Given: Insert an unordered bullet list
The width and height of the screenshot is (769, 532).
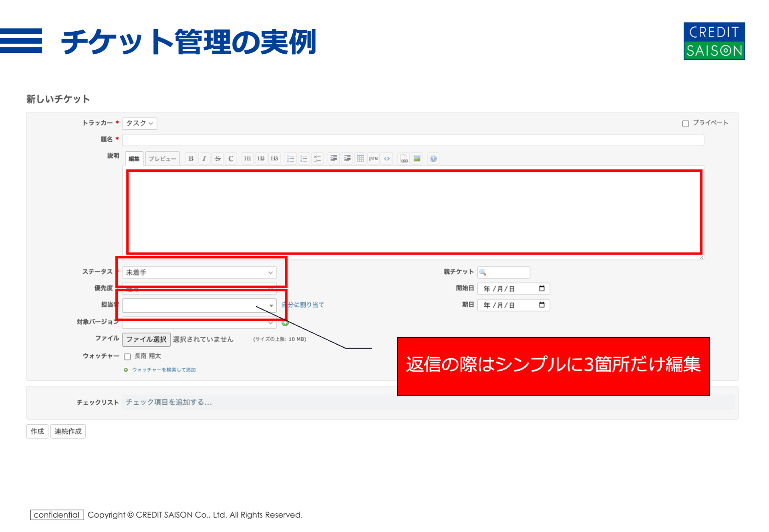Looking at the screenshot, I should pyautogui.click(x=290, y=159).
